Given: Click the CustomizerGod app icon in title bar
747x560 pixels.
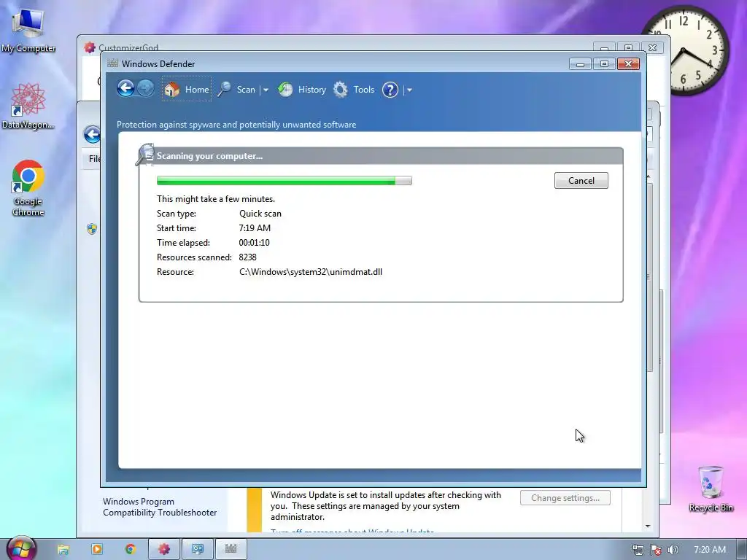Looking at the screenshot, I should (90, 47).
